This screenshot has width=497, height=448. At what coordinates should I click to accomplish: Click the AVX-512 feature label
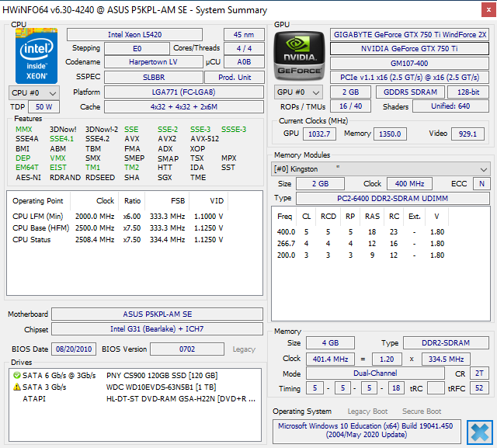pyautogui.click(x=204, y=139)
